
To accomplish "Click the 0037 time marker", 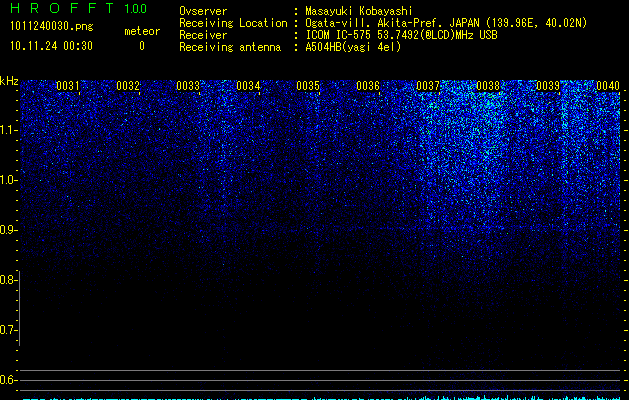I will tap(428, 86).
